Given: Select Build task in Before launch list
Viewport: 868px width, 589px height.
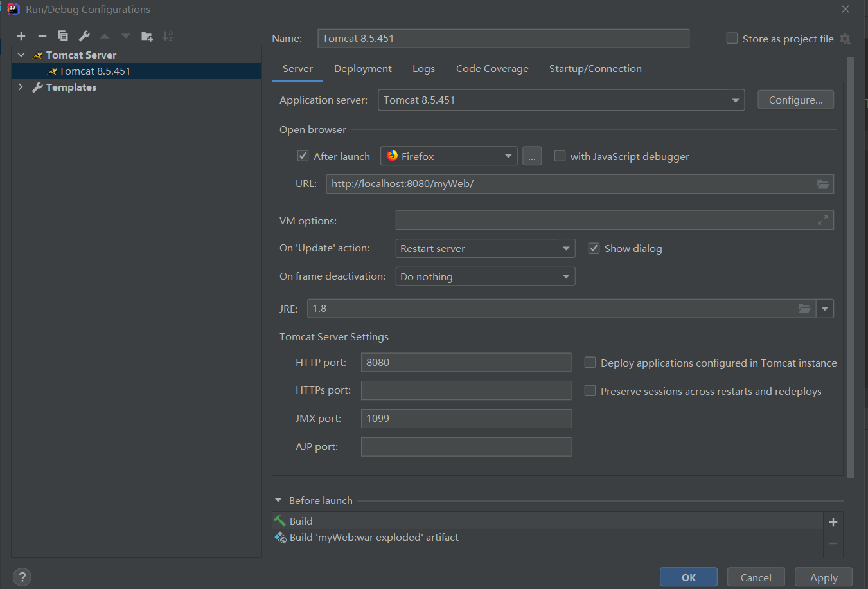Looking at the screenshot, I should click(547, 521).
